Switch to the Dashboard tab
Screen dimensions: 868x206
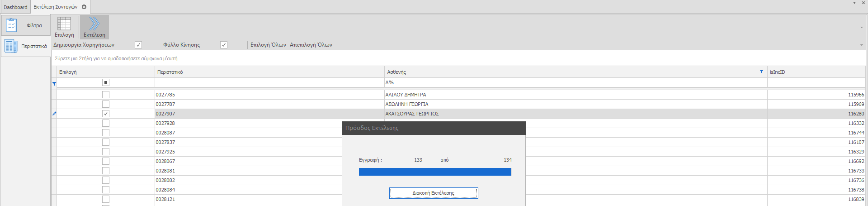point(15,7)
